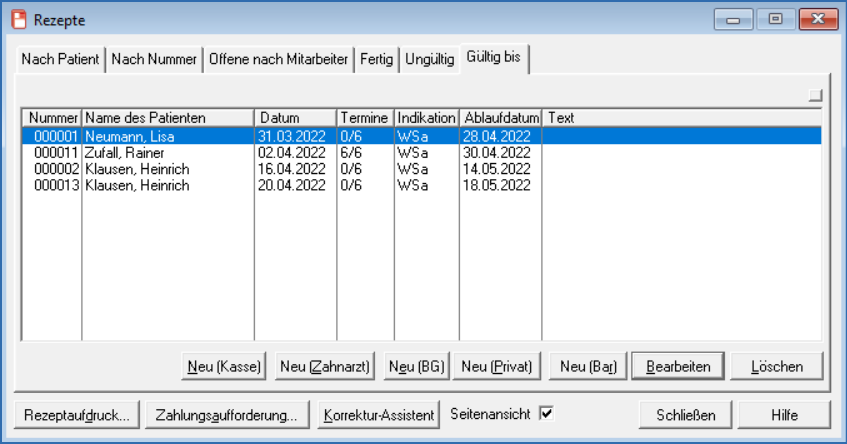Toggle the Seitenansicht checkbox
Image resolution: width=847 pixels, height=444 pixels.
pyautogui.click(x=546, y=413)
